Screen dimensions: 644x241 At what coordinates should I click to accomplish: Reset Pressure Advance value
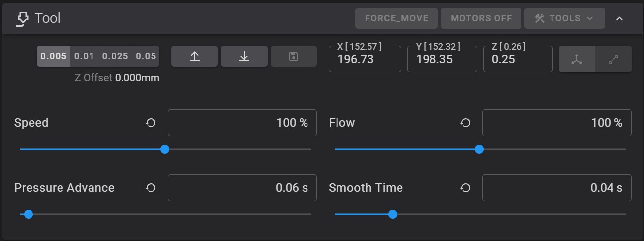(x=151, y=188)
